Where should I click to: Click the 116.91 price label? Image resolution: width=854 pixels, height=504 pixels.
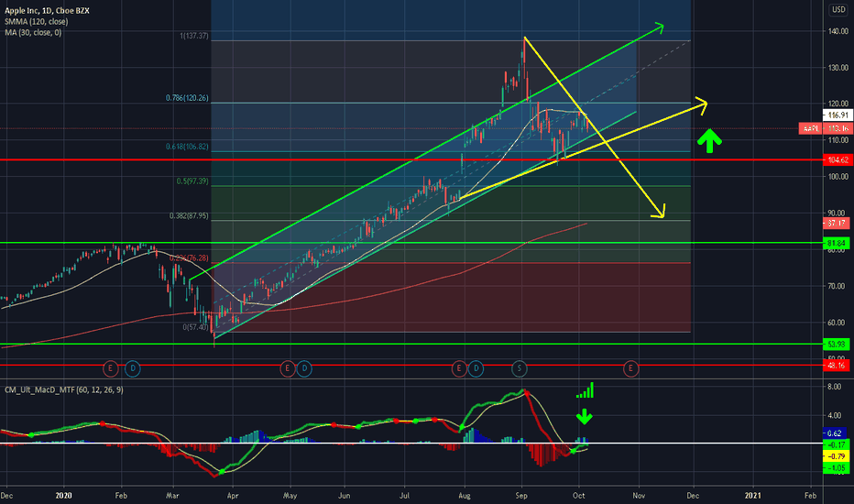(838, 115)
